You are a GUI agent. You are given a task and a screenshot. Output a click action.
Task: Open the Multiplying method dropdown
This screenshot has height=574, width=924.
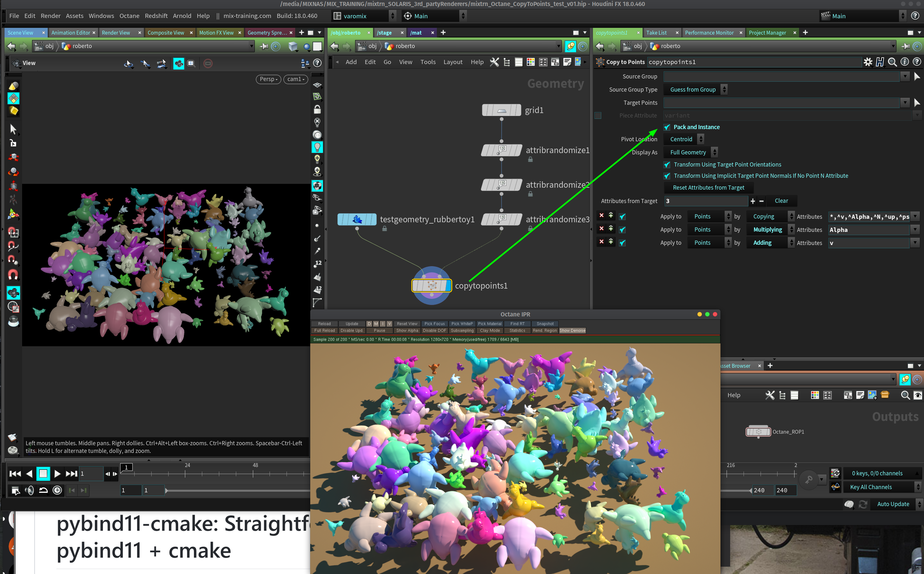(x=770, y=230)
